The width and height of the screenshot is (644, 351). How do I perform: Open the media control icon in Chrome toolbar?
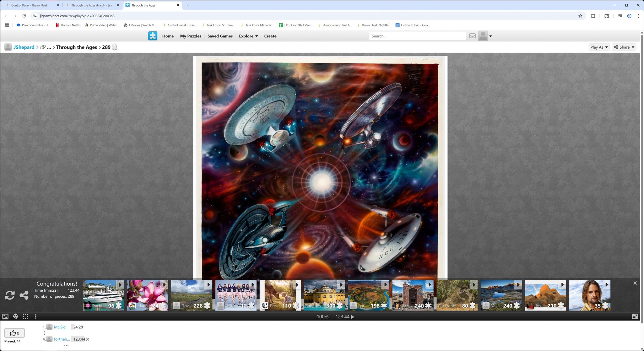point(620,16)
